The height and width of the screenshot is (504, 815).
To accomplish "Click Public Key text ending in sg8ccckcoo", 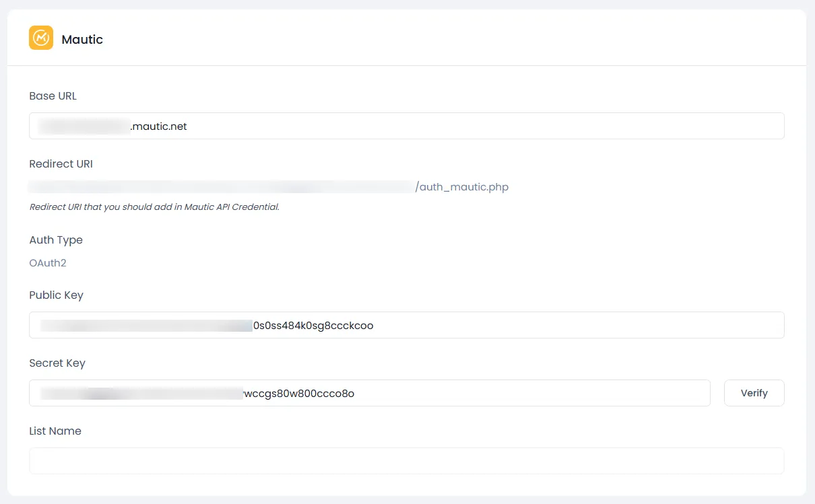I will [313, 326].
